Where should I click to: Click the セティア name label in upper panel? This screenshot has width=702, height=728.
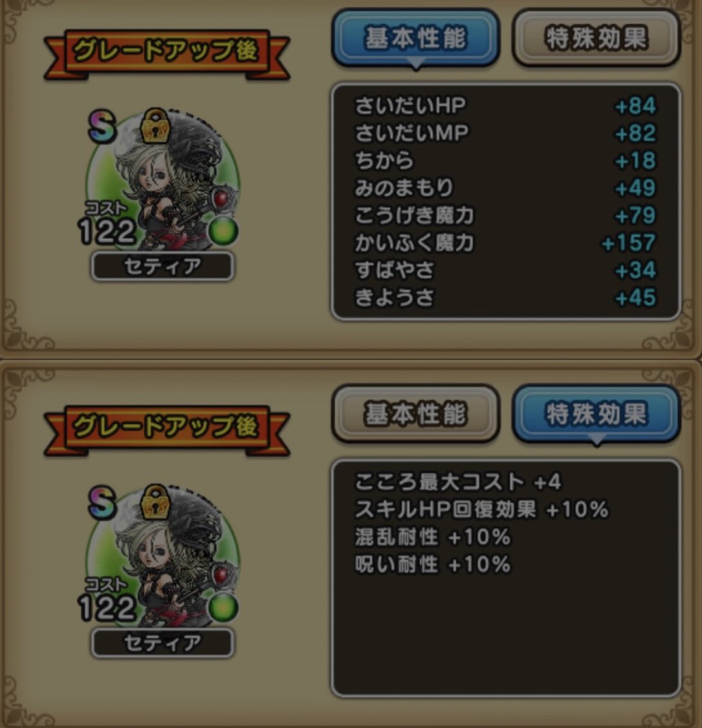coord(162,266)
